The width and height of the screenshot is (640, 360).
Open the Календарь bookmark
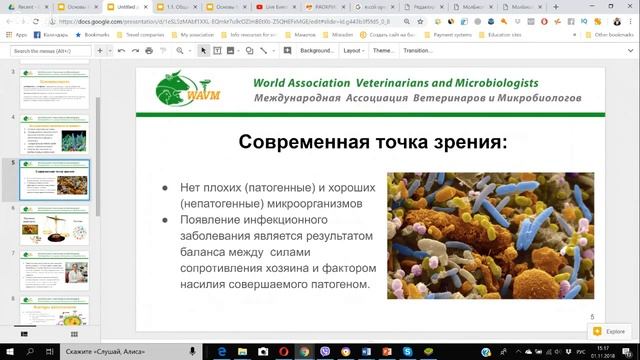[51, 35]
